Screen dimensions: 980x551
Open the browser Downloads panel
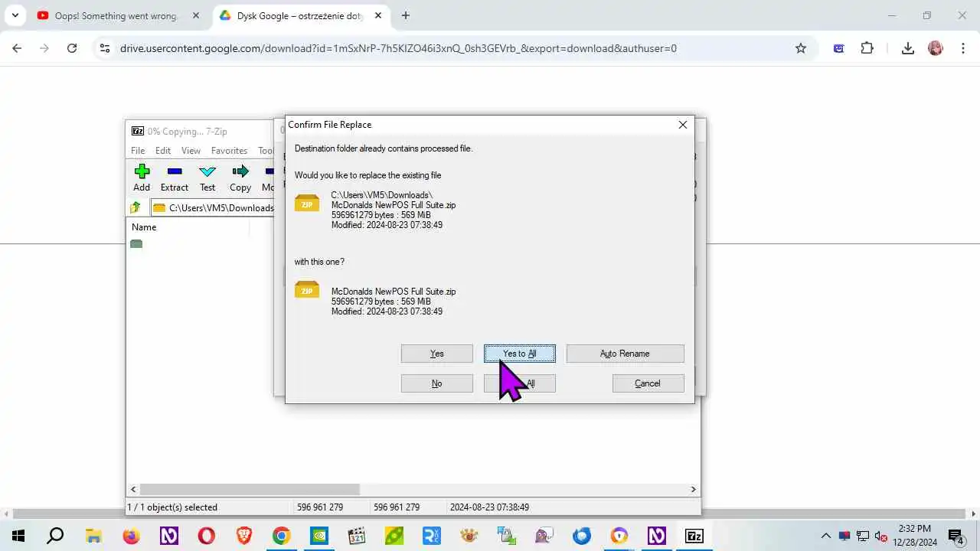pos(908,48)
